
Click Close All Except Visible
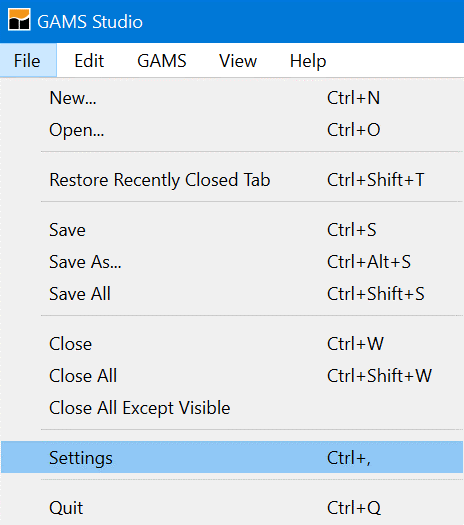[x=232, y=407]
